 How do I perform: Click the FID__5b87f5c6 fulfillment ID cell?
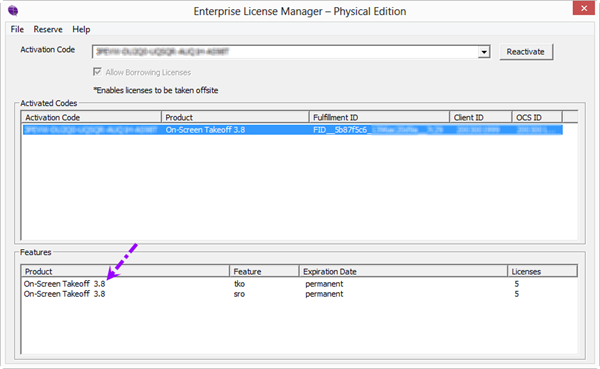tap(378, 130)
